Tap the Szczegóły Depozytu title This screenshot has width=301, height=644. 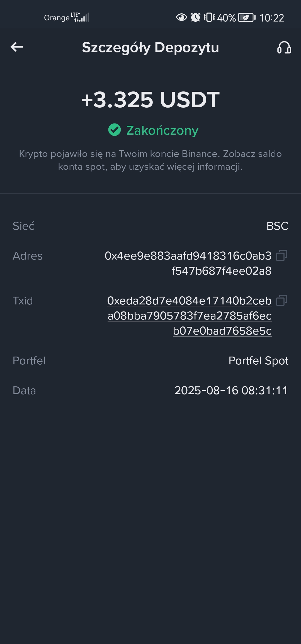coord(151,47)
